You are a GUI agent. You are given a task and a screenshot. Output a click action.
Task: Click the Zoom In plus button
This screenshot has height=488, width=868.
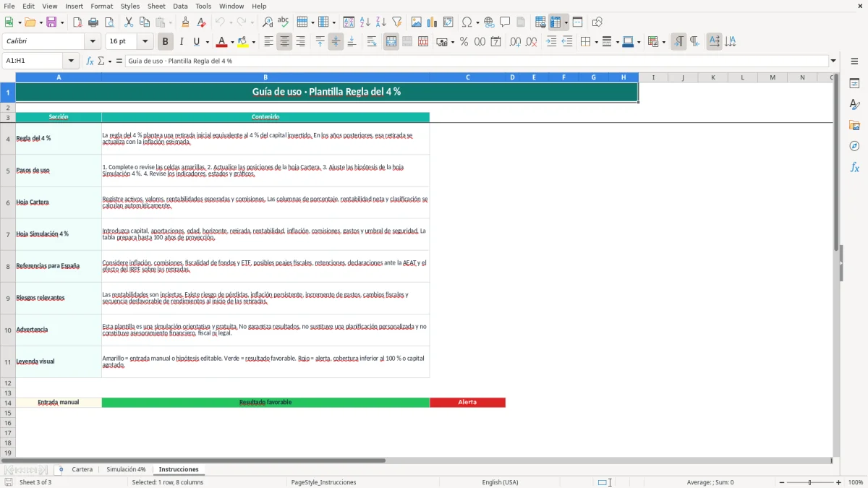coord(839,482)
